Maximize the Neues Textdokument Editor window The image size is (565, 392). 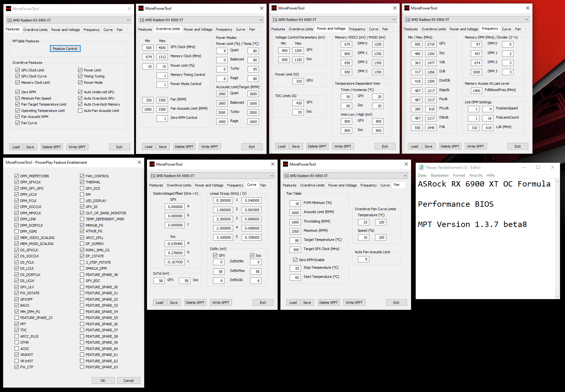(538, 168)
